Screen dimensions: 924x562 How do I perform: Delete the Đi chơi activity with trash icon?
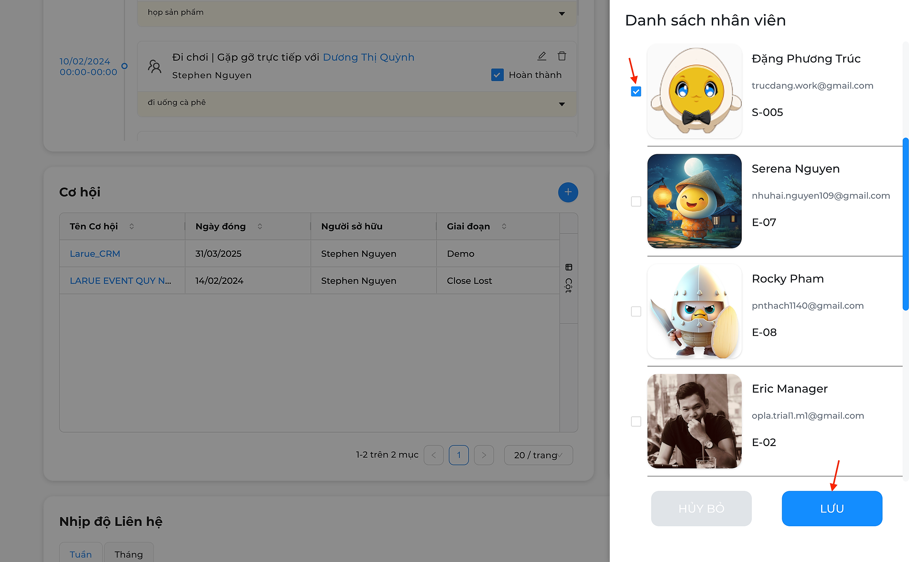click(x=561, y=56)
